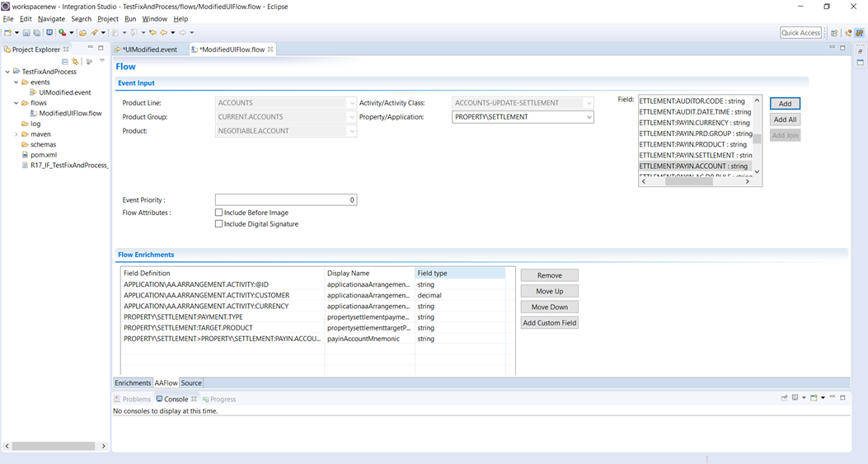868x464 pixels.
Task: Collapse the TestFixAndProcess project node
Action: (7, 72)
